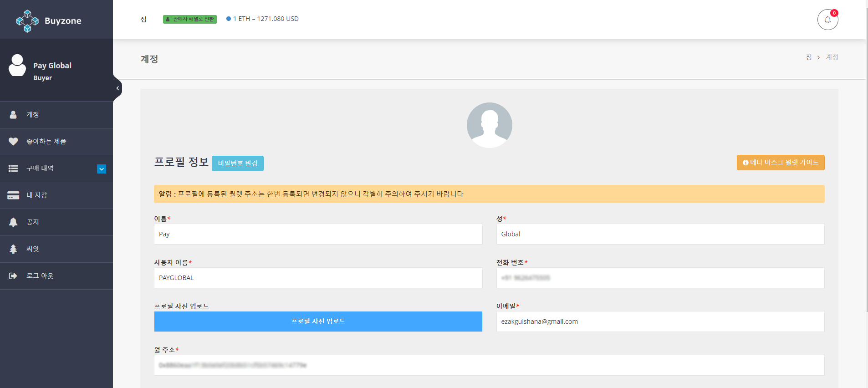Image resolution: width=868 pixels, height=388 pixels.
Task: Click the heart icon for favorite products
Action: click(13, 142)
